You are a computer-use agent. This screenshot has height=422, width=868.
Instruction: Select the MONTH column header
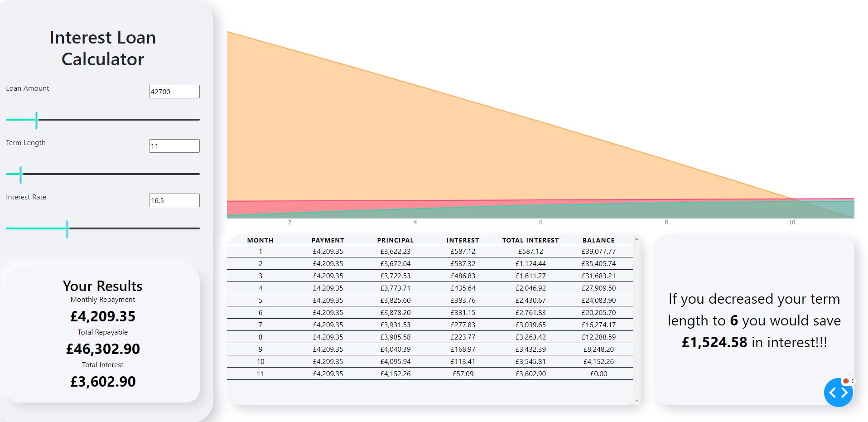coord(260,240)
